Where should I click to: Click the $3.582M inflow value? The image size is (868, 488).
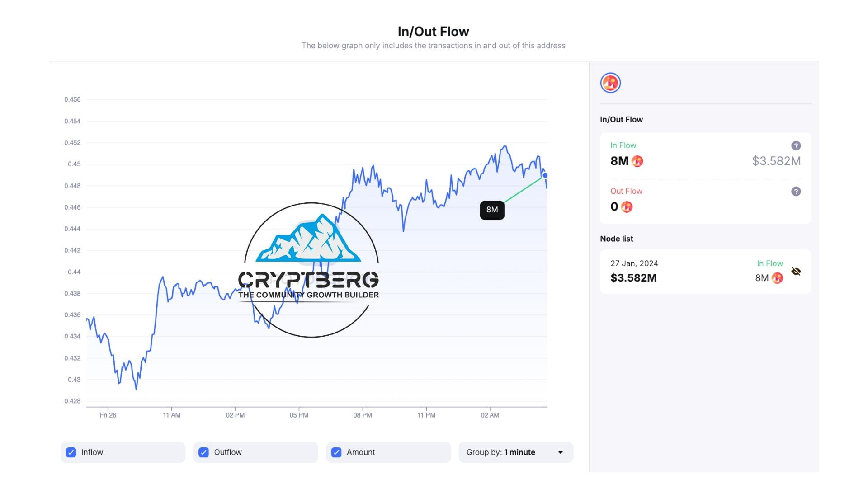coord(776,161)
